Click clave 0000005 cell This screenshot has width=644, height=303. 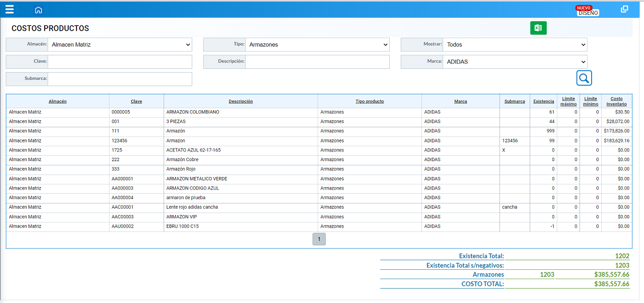coord(121,112)
